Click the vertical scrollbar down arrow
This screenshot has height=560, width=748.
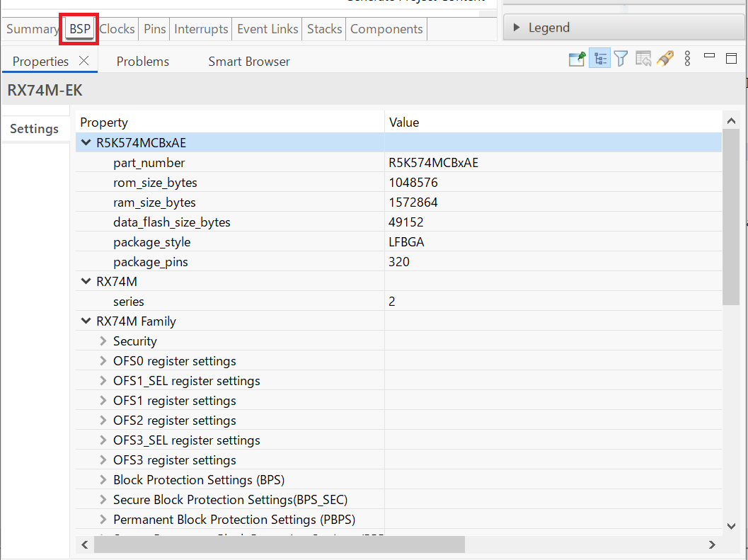click(731, 525)
